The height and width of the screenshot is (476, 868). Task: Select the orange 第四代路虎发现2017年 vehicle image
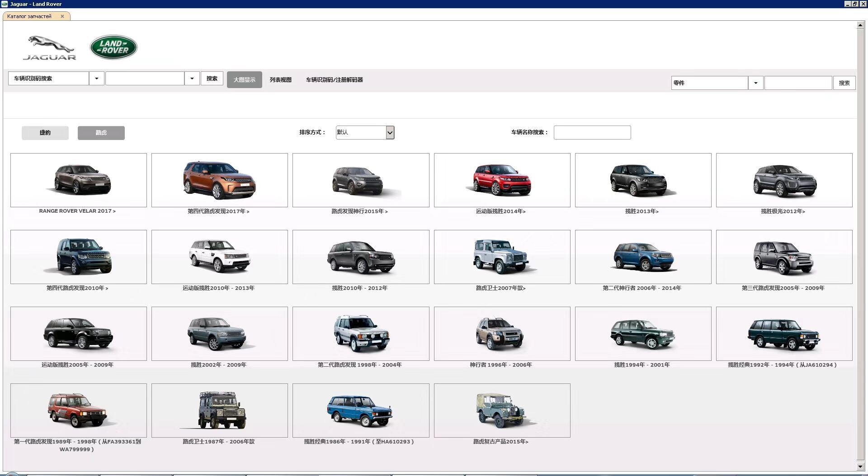(220, 180)
